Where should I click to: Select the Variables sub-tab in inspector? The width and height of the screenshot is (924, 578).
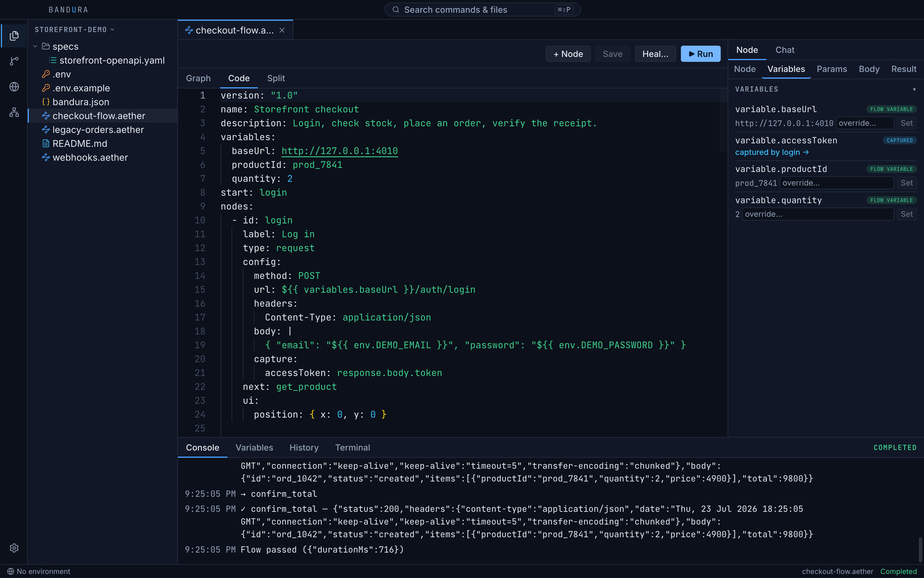coord(786,69)
